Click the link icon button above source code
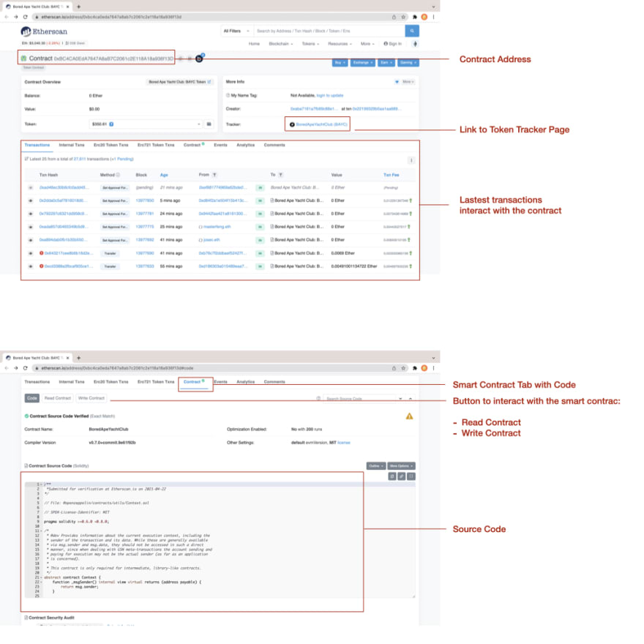644x644 pixels. 402,476
